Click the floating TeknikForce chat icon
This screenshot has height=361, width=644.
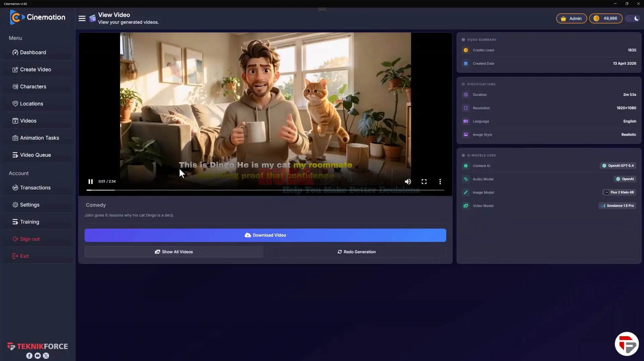click(x=627, y=344)
